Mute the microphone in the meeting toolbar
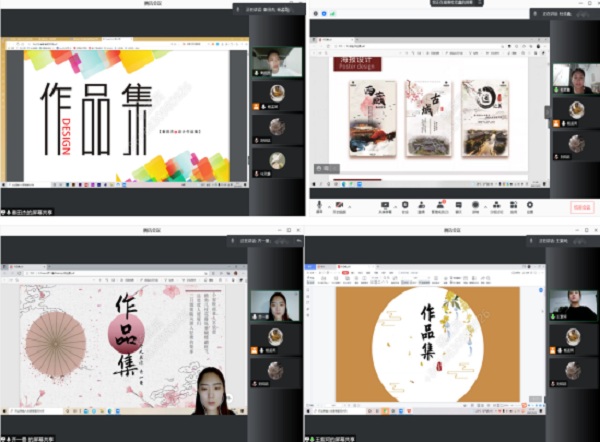Image resolution: width=600 pixels, height=442 pixels. click(x=319, y=207)
